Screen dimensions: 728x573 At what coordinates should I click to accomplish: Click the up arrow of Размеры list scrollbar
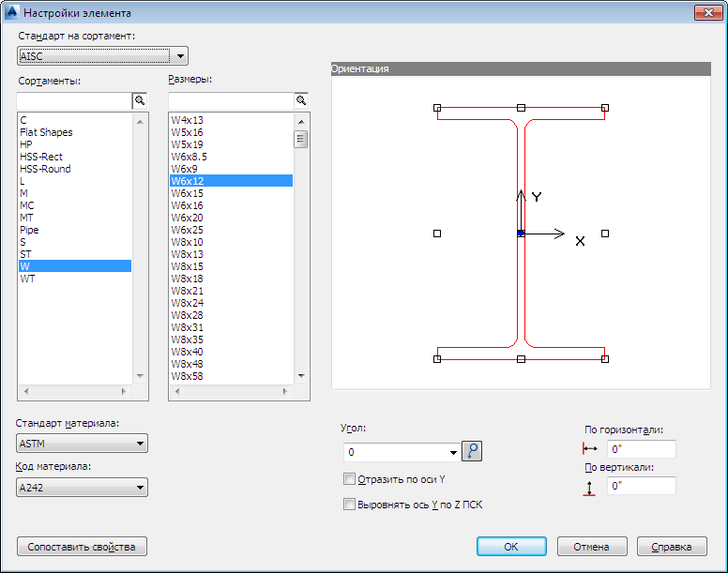(301, 122)
